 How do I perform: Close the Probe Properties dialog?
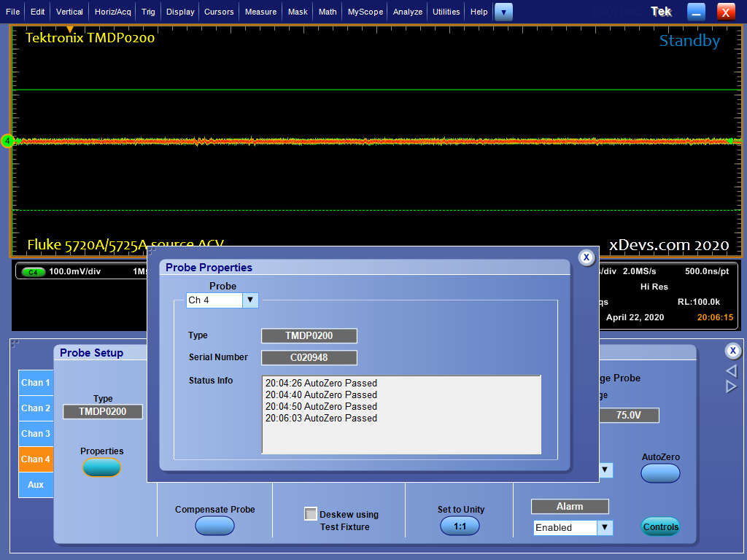(587, 257)
